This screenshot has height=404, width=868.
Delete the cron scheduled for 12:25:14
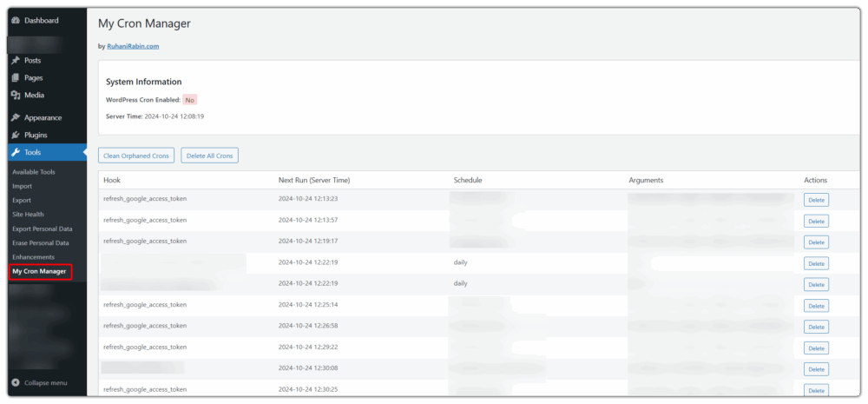816,306
